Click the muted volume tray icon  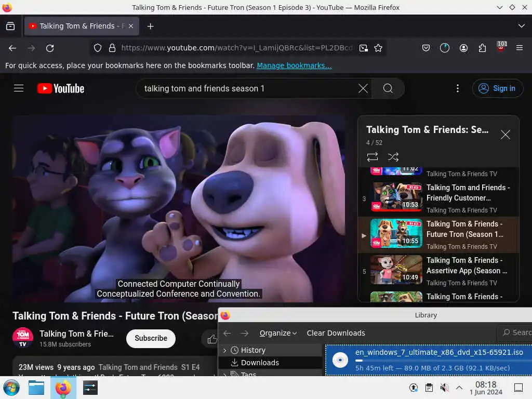[444, 388]
